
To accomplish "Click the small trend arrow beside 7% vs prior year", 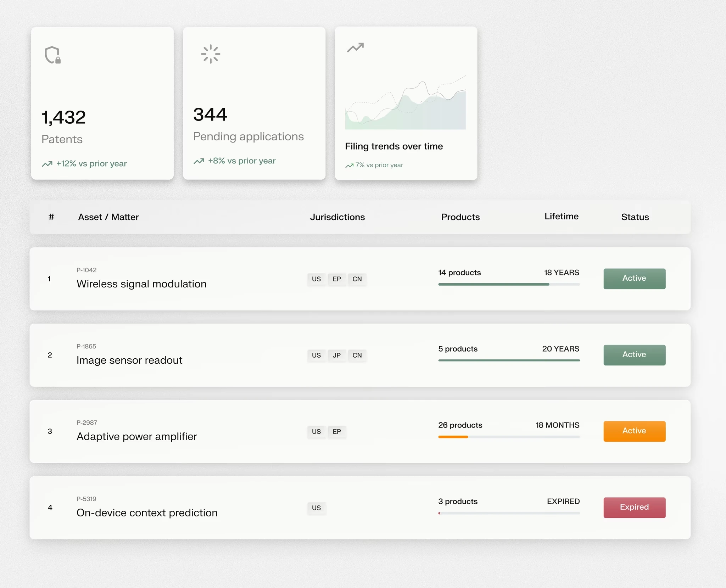I will pyautogui.click(x=350, y=166).
